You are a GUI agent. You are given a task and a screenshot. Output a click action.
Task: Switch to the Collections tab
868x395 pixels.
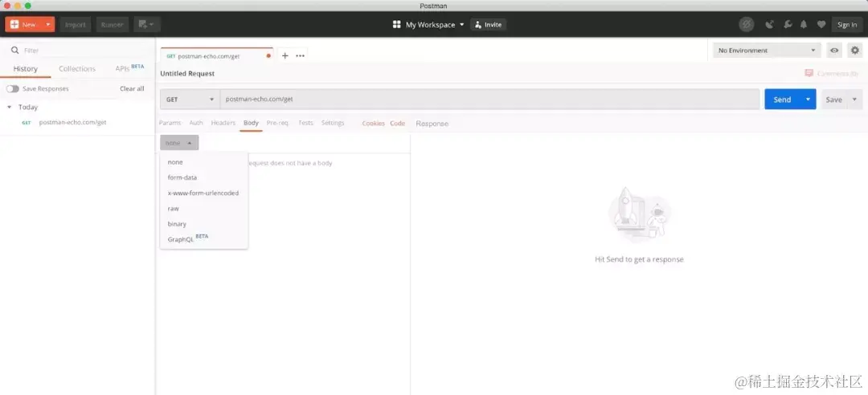(x=77, y=68)
